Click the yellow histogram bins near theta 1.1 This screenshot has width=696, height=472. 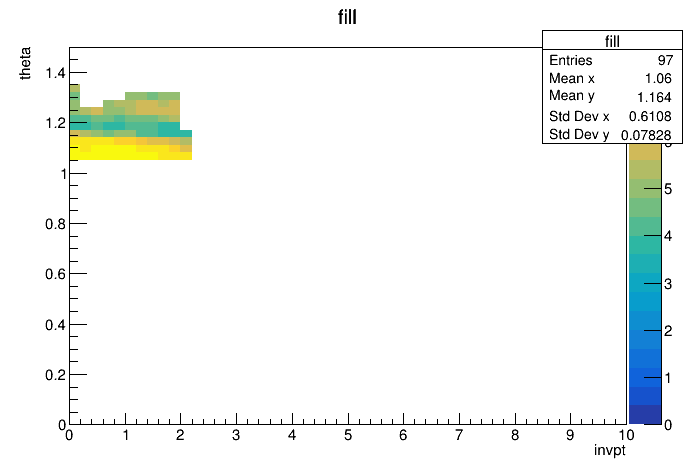[x=130, y=149]
